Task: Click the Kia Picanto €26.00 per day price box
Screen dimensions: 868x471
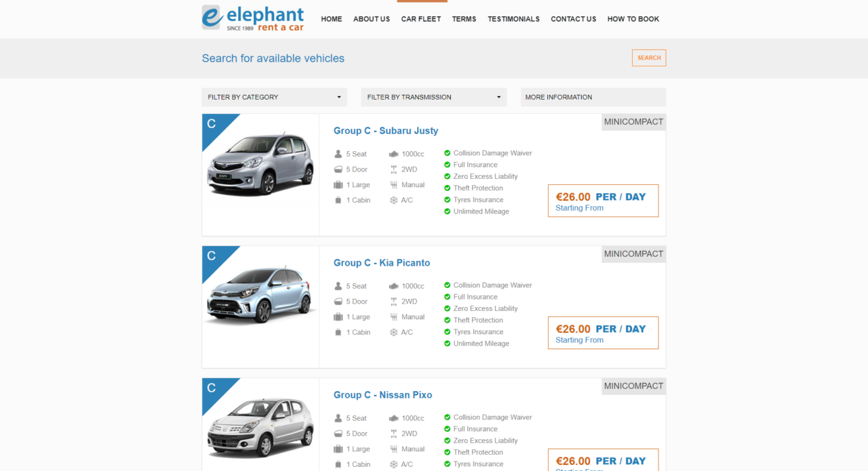Action: [x=603, y=333]
